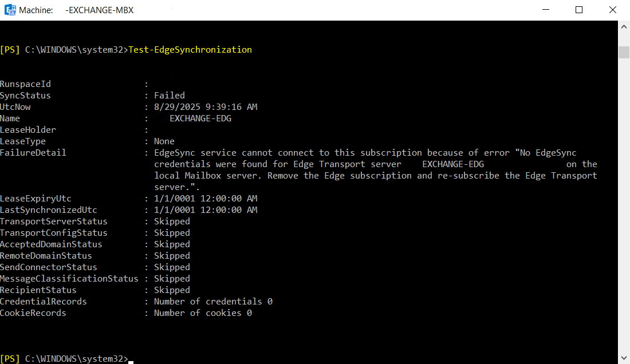The height and width of the screenshot is (364, 630).
Task: Click the LeaseExpiryUtc date value
Action: pos(206,199)
